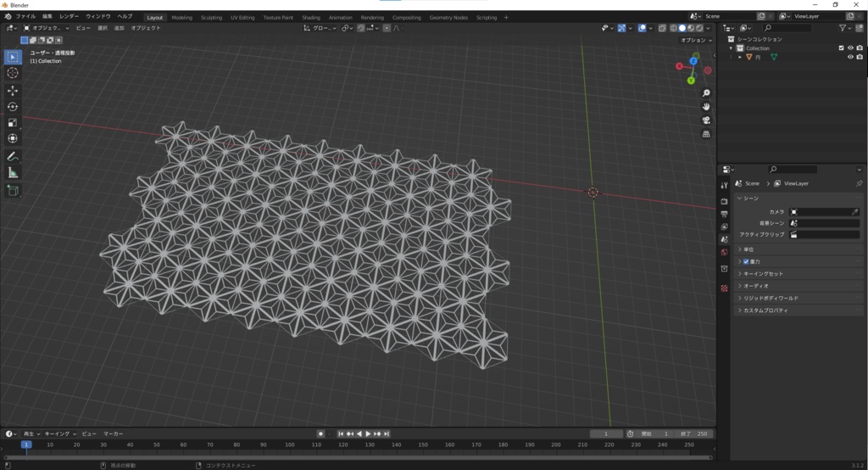Open the Tool properties tab
This screenshot has height=470, width=868.
click(x=724, y=186)
